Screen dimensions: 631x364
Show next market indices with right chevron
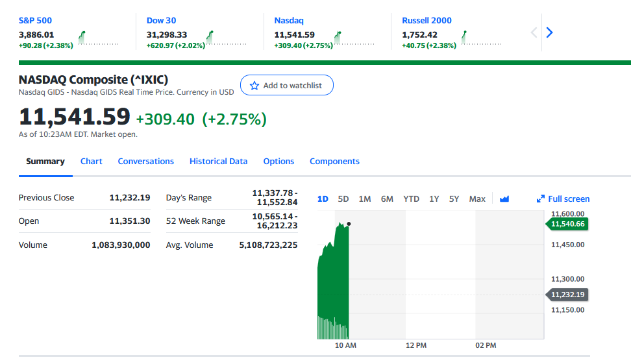click(x=549, y=32)
